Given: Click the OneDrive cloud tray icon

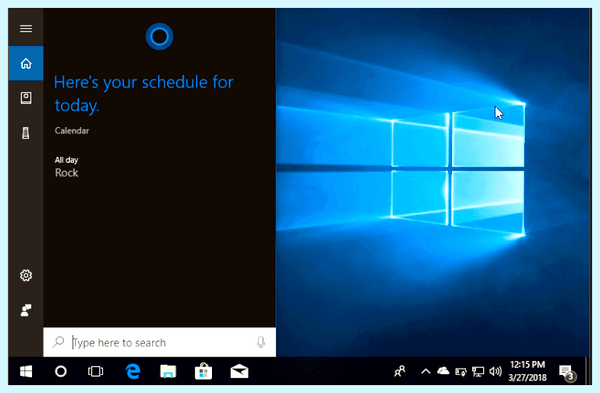Looking at the screenshot, I should pyautogui.click(x=443, y=370).
